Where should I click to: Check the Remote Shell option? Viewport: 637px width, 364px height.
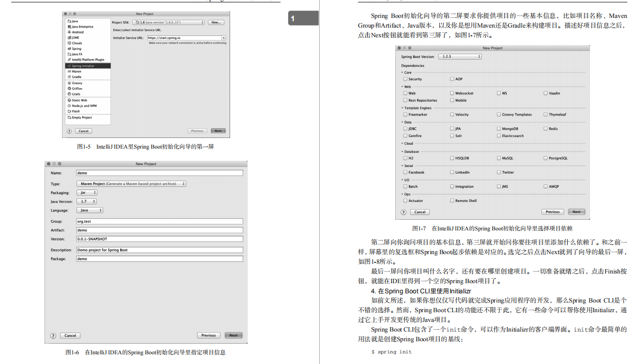[x=452, y=200]
